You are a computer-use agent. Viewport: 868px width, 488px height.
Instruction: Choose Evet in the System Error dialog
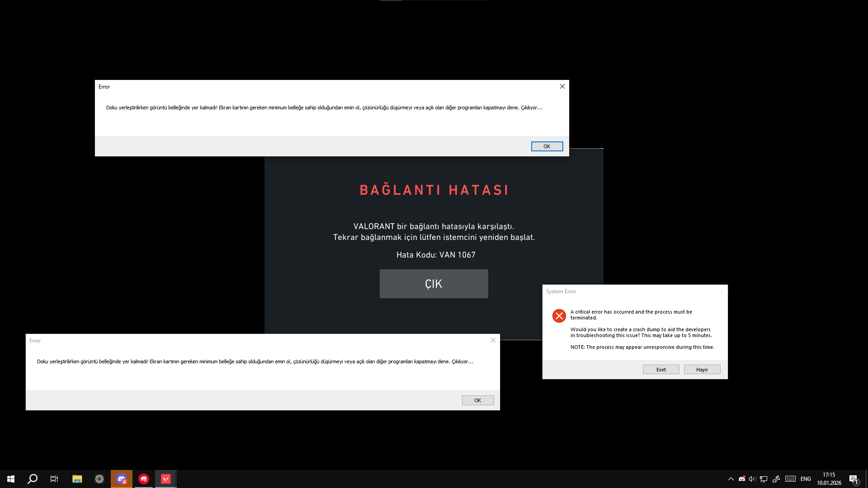(661, 370)
